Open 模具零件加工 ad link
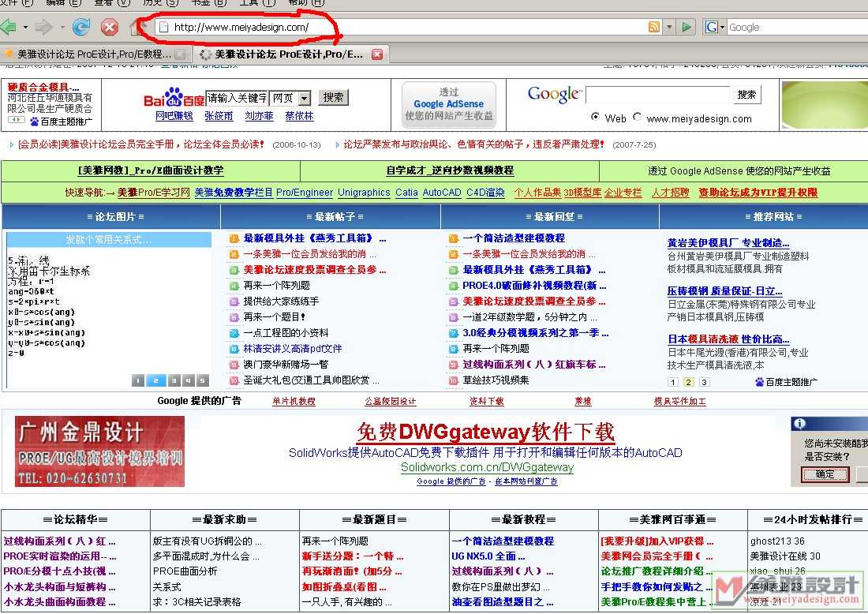Screen dimensions: 868x614 click(679, 401)
